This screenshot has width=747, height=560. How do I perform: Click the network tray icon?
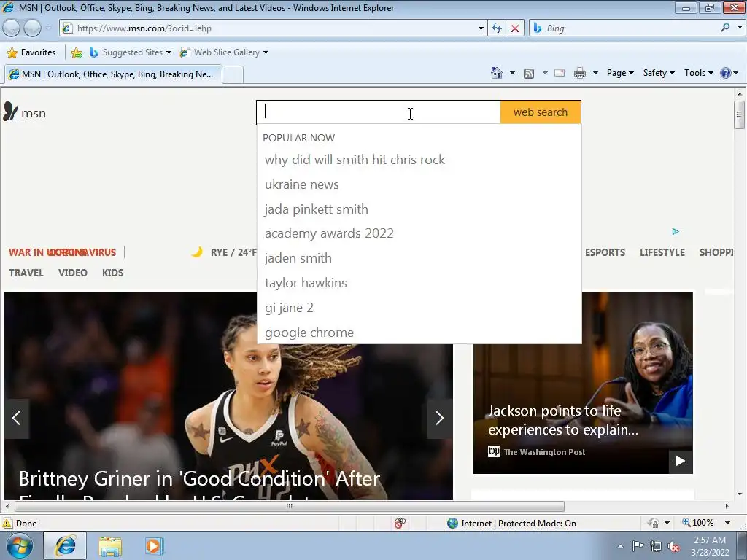[656, 547]
